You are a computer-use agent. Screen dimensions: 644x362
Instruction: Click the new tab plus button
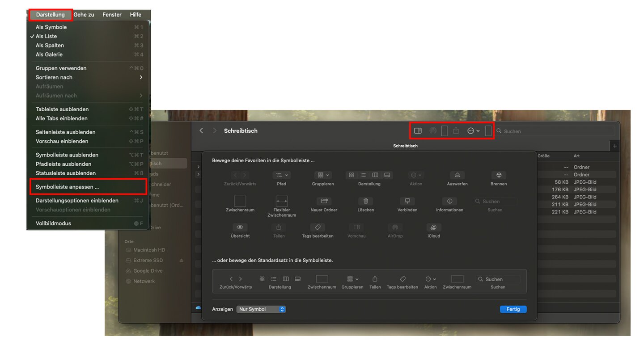(x=614, y=146)
